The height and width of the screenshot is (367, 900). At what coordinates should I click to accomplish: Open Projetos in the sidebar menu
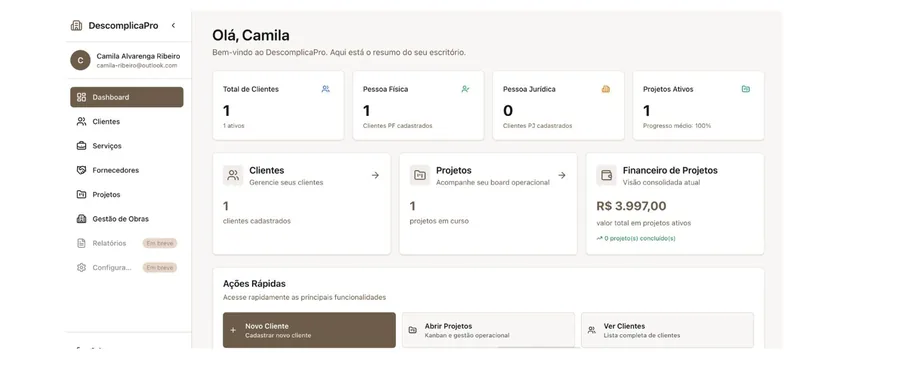point(127,195)
